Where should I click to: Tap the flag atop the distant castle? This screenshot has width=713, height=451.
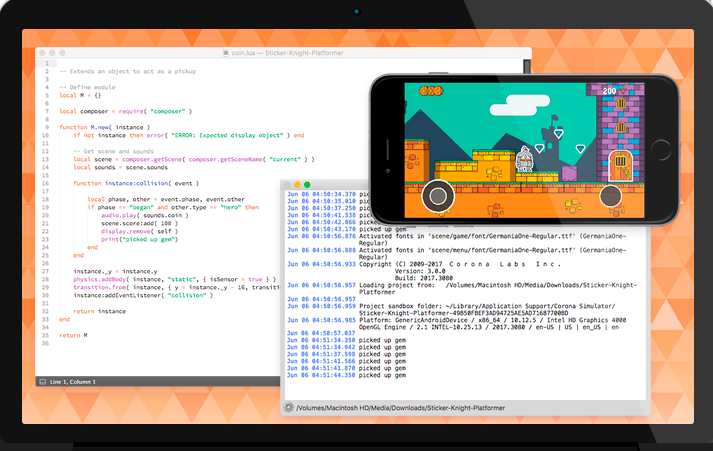555,119
